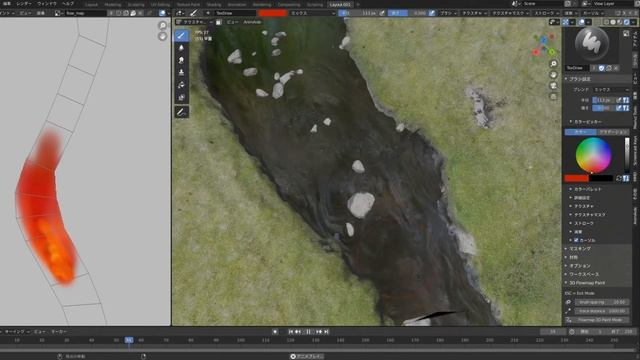Open header blend mode ミックス dropdown
The height and width of the screenshot is (360, 640).
coord(313,13)
